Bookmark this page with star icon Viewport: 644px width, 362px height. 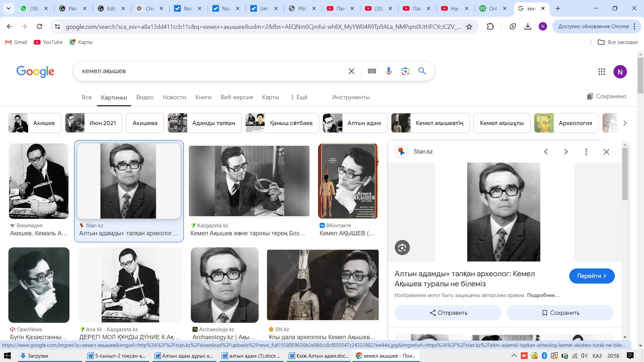tap(469, 26)
